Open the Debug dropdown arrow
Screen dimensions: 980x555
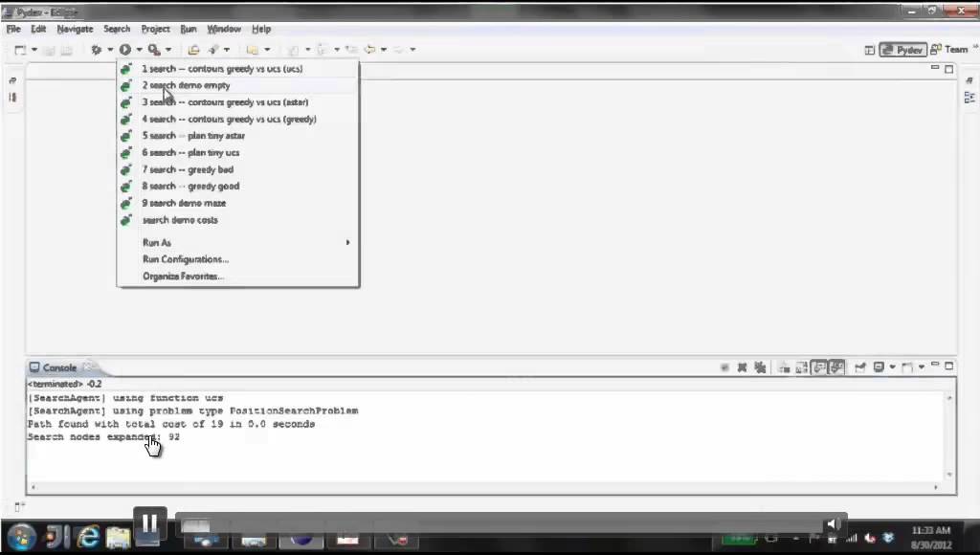(x=110, y=50)
